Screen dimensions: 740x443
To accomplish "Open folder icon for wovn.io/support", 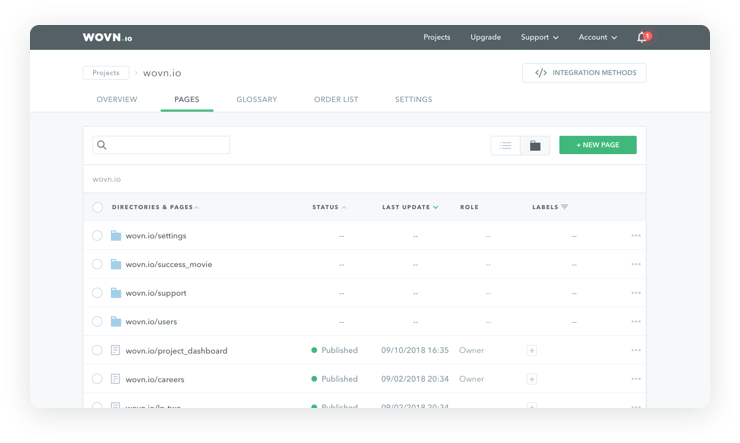I will point(116,293).
